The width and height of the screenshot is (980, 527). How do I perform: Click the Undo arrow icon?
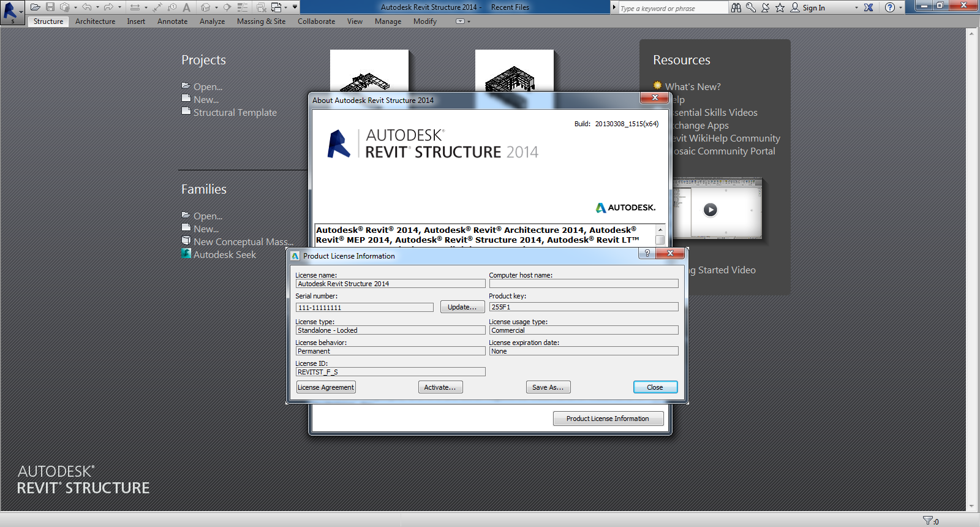tap(87, 7)
